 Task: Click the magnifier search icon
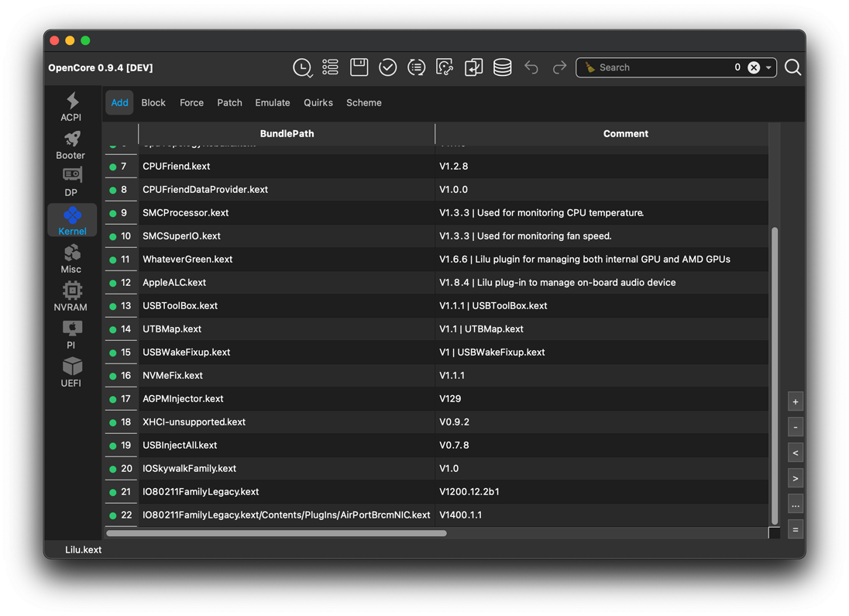pos(792,67)
